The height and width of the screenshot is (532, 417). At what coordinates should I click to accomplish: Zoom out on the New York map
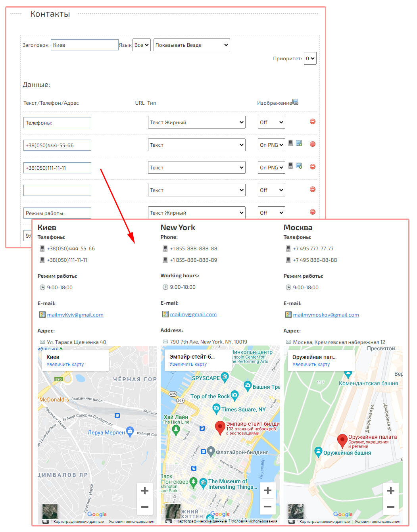coord(268,507)
